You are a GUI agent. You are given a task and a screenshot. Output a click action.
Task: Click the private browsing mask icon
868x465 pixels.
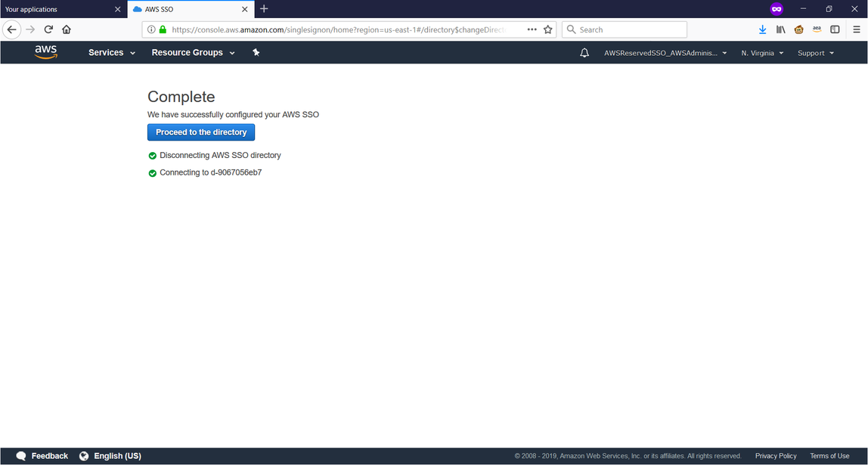point(777,9)
